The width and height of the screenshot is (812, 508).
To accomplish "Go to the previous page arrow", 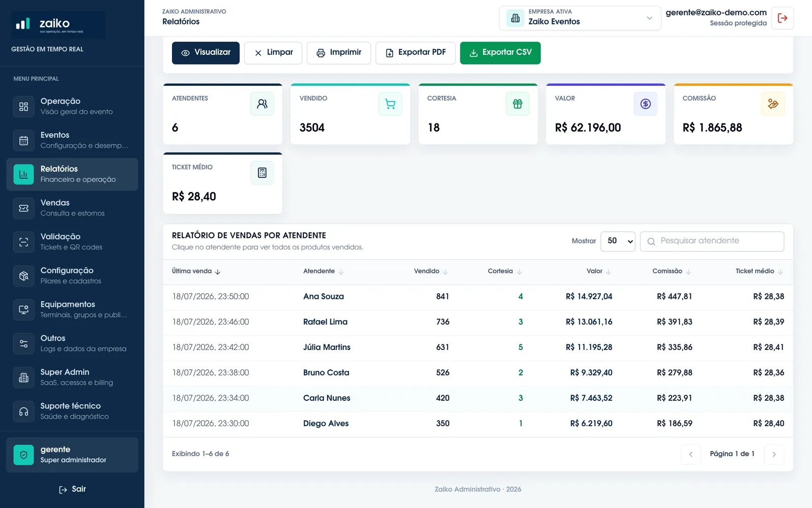I will click(x=691, y=454).
